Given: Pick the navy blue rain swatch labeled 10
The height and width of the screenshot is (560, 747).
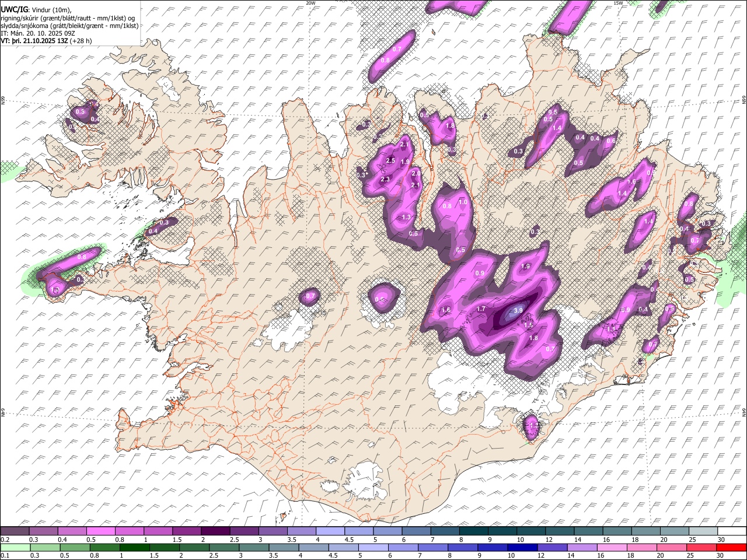Looking at the screenshot, I should (x=522, y=547).
